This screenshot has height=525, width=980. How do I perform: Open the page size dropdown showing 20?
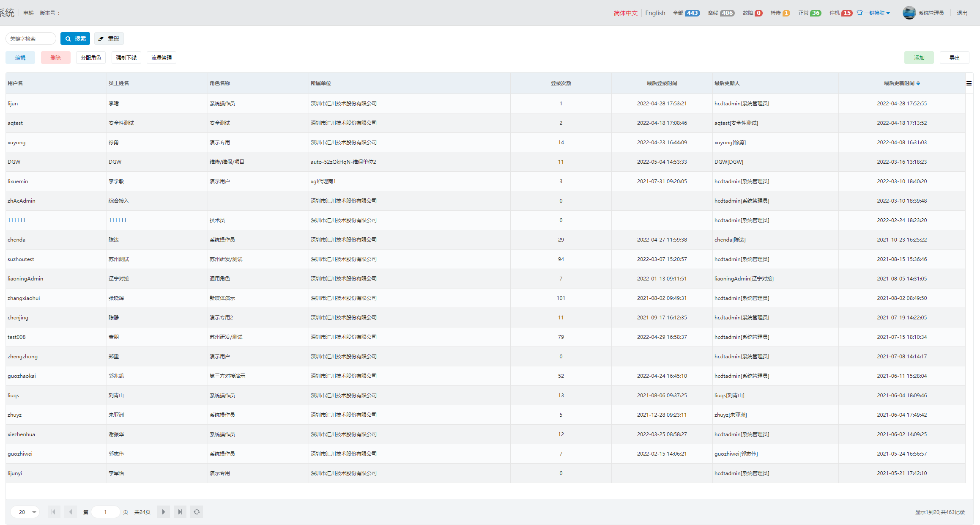click(x=25, y=512)
